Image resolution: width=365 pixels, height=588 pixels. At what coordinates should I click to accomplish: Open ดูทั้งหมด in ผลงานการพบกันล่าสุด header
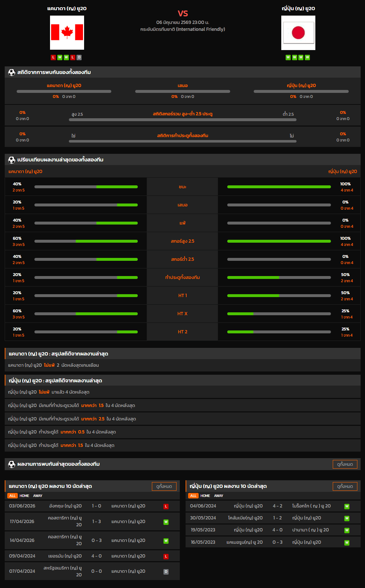[345, 464]
